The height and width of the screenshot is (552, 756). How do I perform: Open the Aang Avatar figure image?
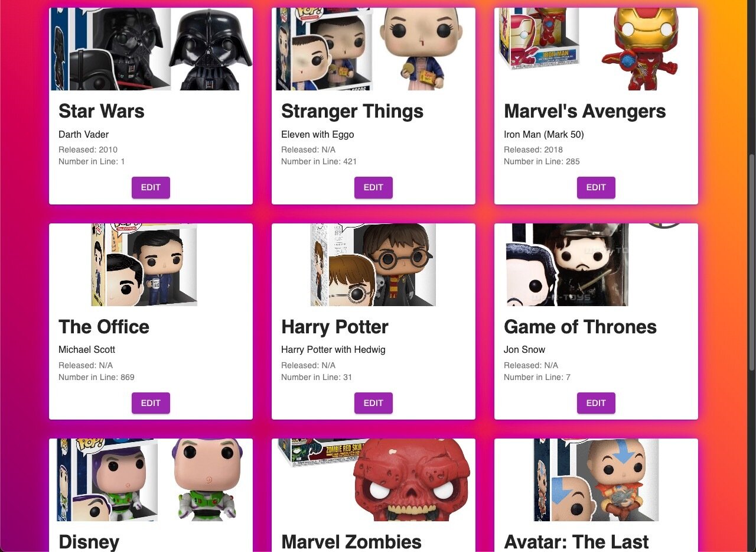(x=596, y=480)
